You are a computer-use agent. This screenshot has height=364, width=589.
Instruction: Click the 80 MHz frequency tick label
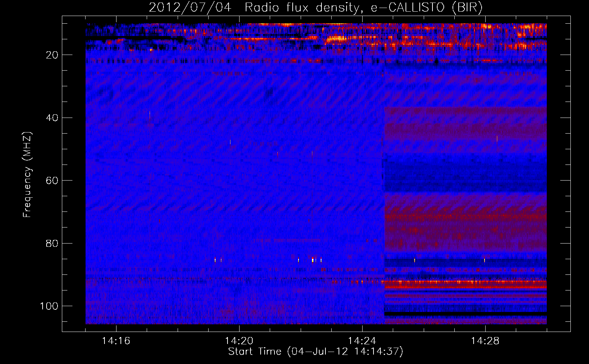[x=52, y=243]
